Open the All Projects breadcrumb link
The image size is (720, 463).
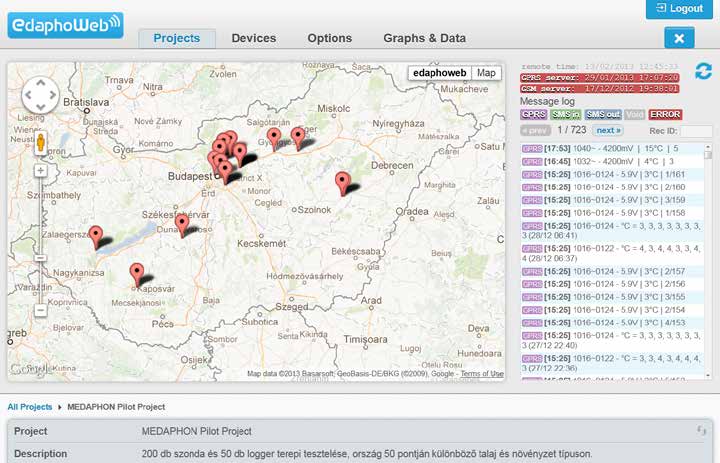30,407
